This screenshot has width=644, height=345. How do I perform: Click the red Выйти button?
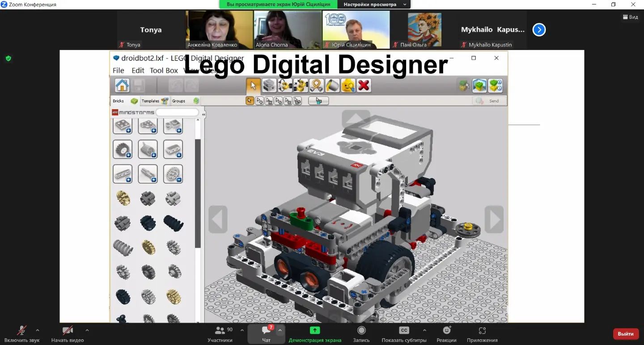[x=625, y=334]
